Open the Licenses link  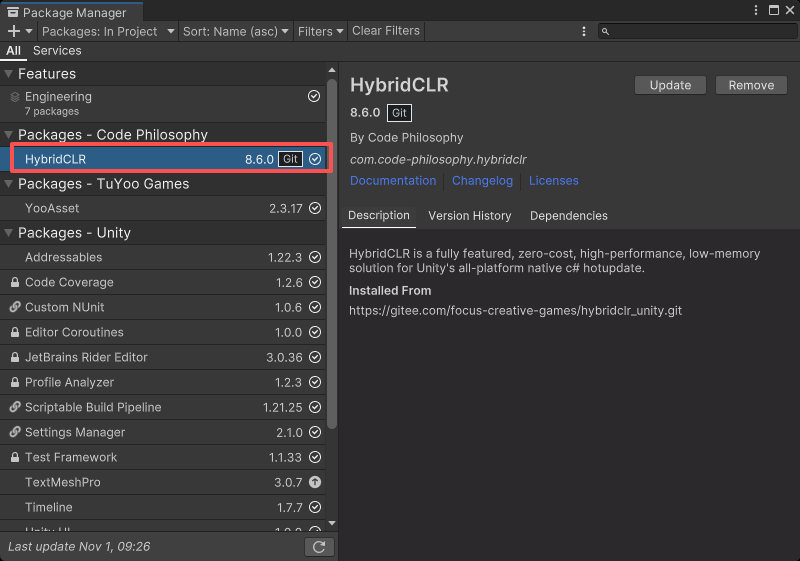coord(554,181)
